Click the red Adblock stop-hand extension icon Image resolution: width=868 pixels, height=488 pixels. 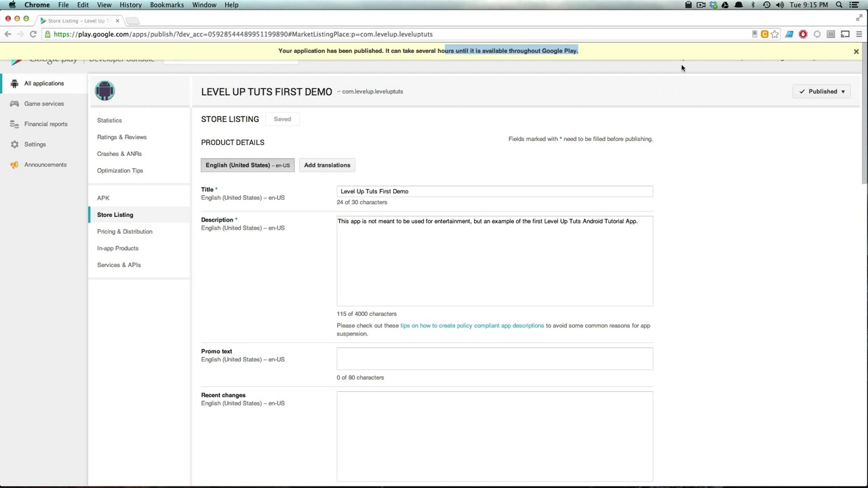click(803, 34)
